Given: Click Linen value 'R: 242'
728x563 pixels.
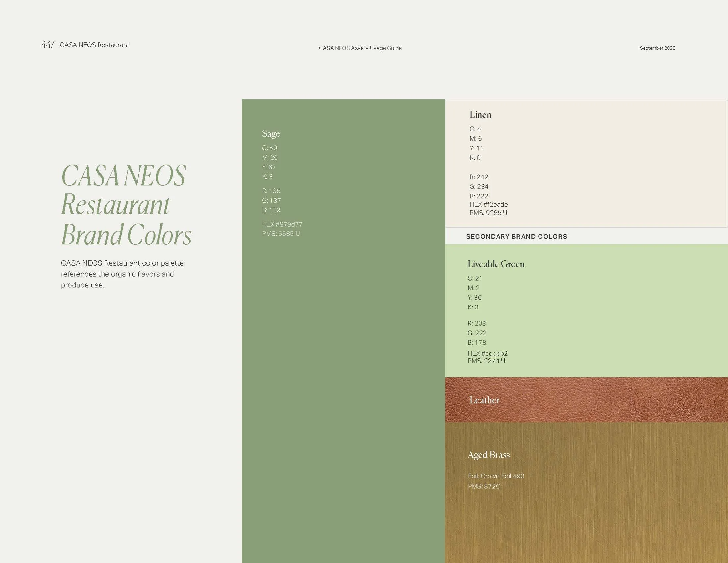Looking at the screenshot, I should (479, 177).
